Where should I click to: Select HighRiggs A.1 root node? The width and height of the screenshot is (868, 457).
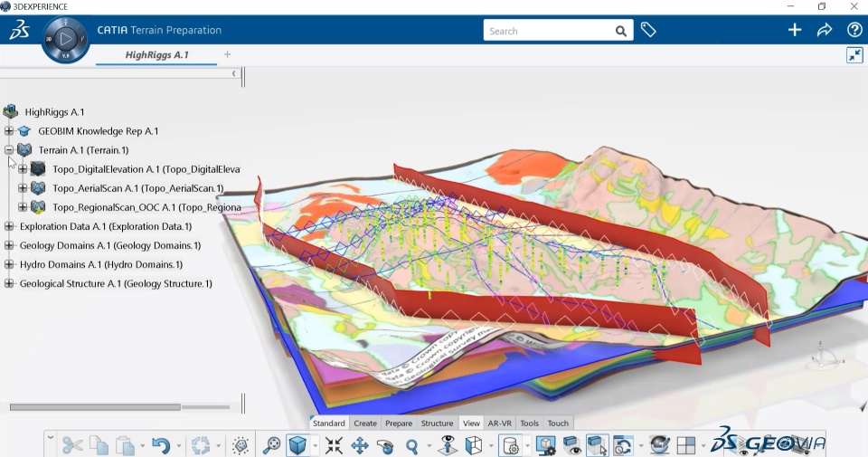(54, 112)
